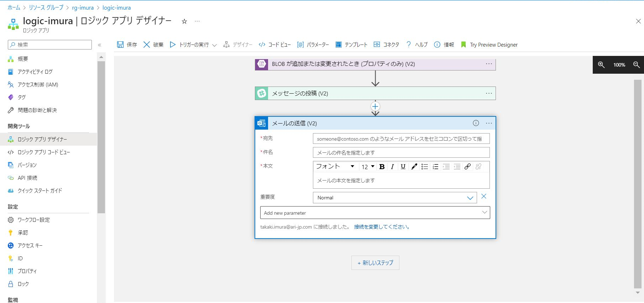
Task: Expand the トリガーの実行 dropdown chevron
Action: coord(214,45)
